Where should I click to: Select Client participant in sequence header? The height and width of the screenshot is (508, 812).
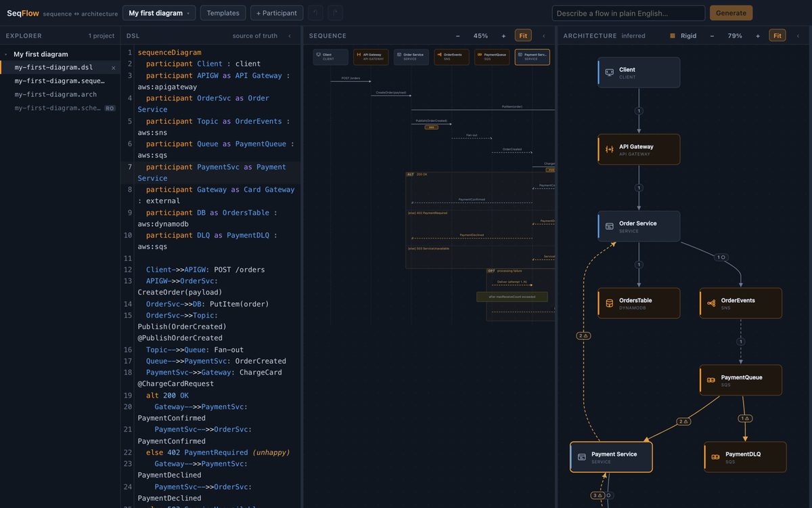(331, 57)
